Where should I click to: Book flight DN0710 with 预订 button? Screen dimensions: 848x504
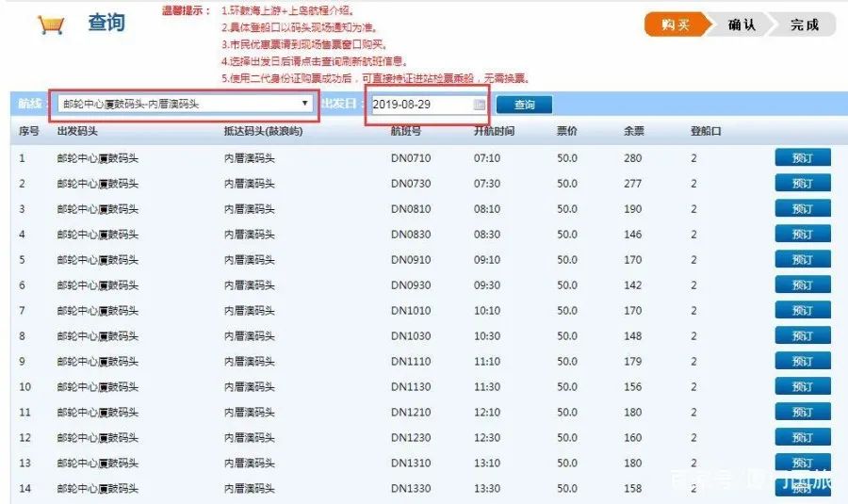[802, 158]
